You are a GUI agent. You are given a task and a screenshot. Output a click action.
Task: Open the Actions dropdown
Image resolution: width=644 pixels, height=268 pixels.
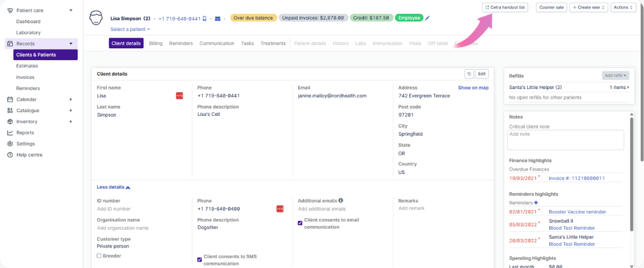pyautogui.click(x=623, y=8)
